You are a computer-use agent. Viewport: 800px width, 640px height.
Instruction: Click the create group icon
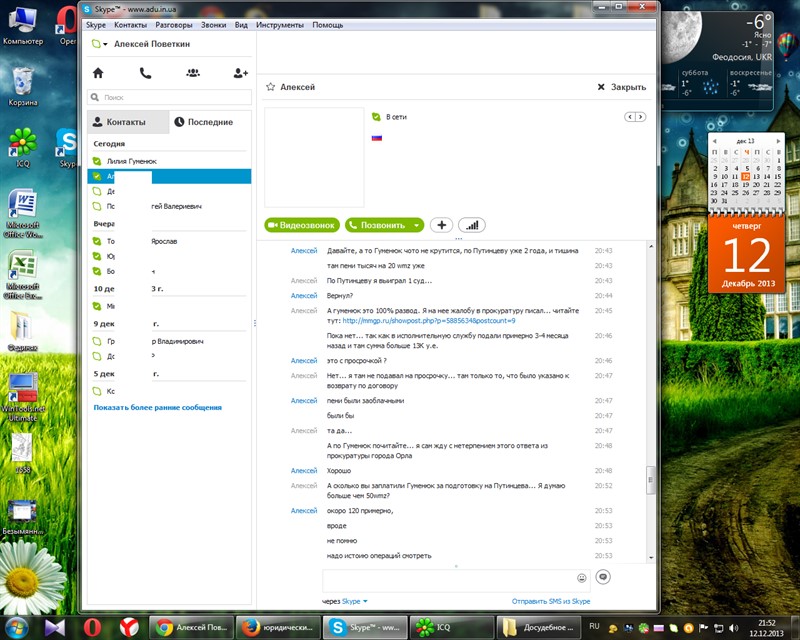click(193, 73)
